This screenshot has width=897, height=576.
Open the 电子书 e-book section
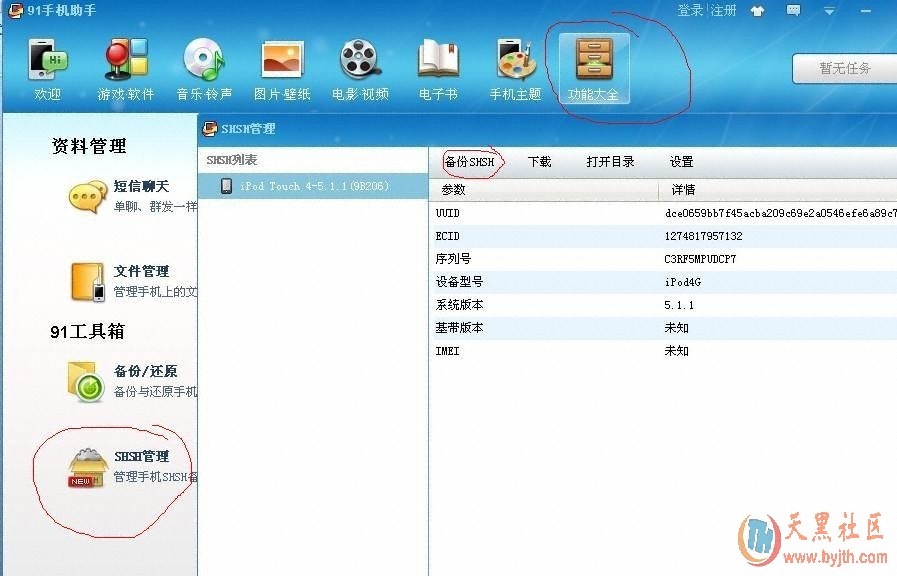(x=438, y=68)
